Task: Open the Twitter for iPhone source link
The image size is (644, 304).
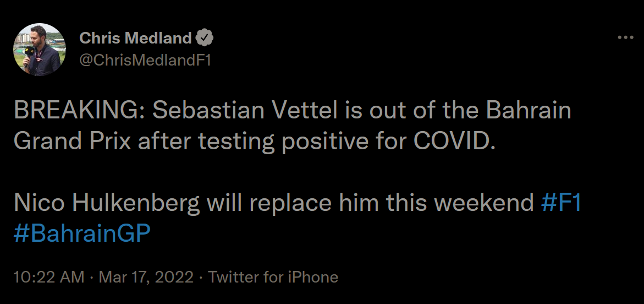Action: 273,277
